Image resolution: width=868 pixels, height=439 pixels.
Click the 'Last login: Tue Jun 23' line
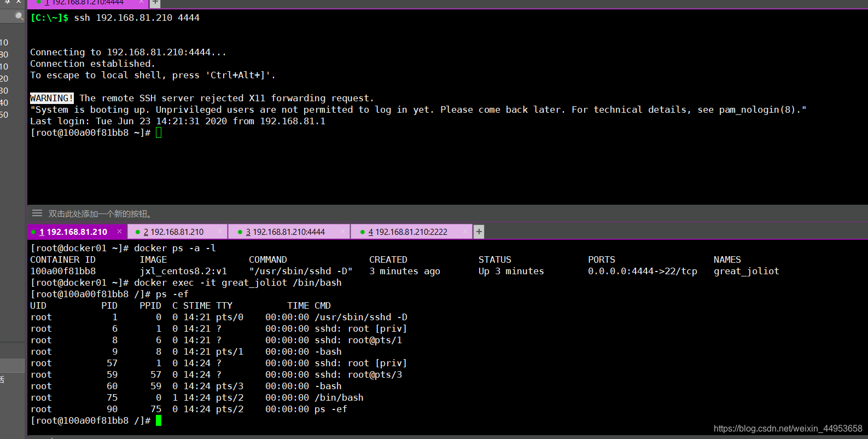tap(178, 121)
